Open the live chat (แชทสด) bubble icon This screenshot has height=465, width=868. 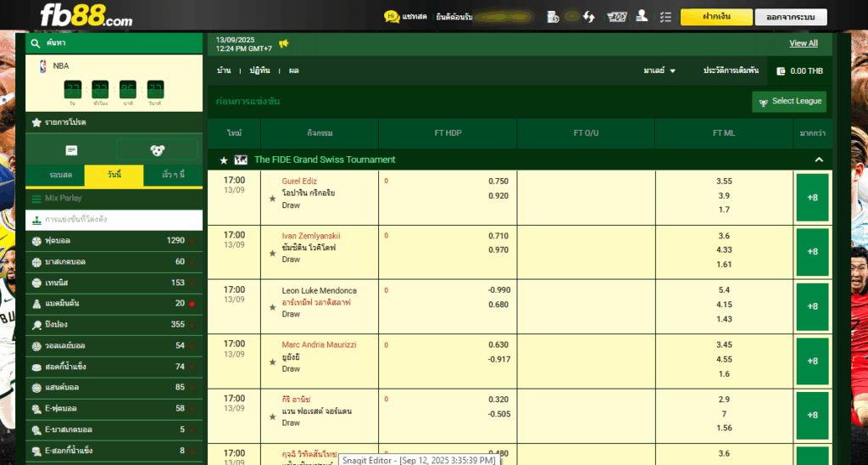[x=392, y=17]
